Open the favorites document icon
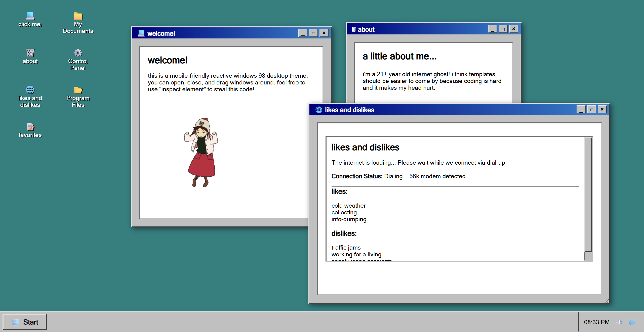Image resolution: width=644 pixels, height=332 pixels. click(30, 127)
